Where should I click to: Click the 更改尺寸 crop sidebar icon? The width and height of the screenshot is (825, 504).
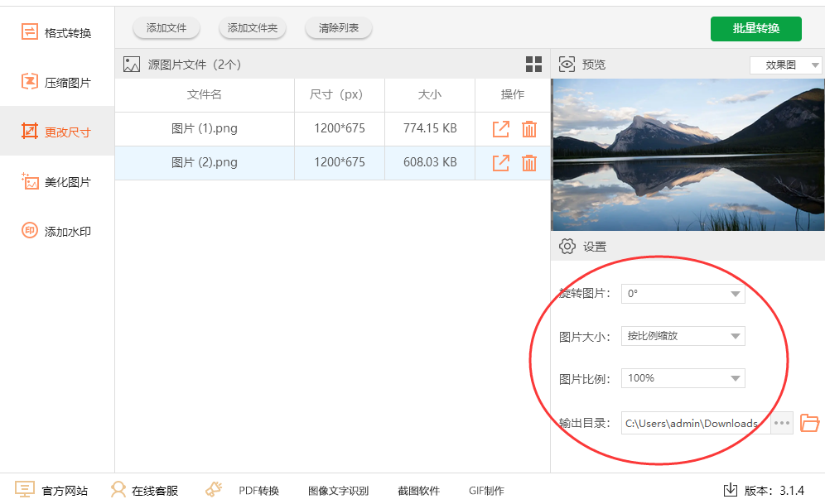tap(30, 131)
